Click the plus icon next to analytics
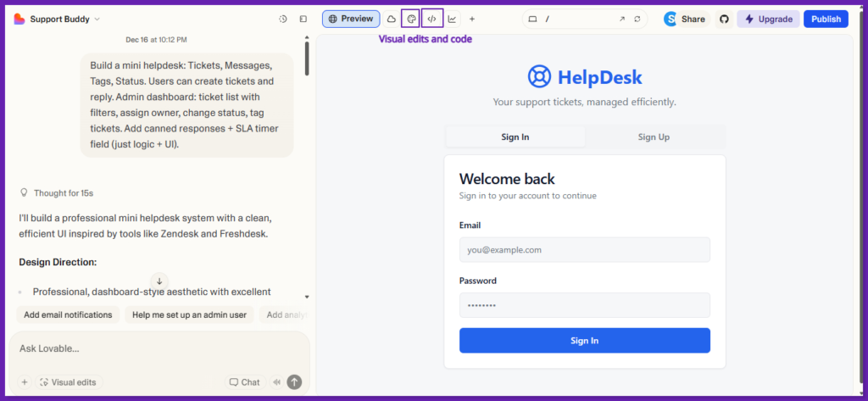Screen dimensions: 868x401 click(x=472, y=19)
